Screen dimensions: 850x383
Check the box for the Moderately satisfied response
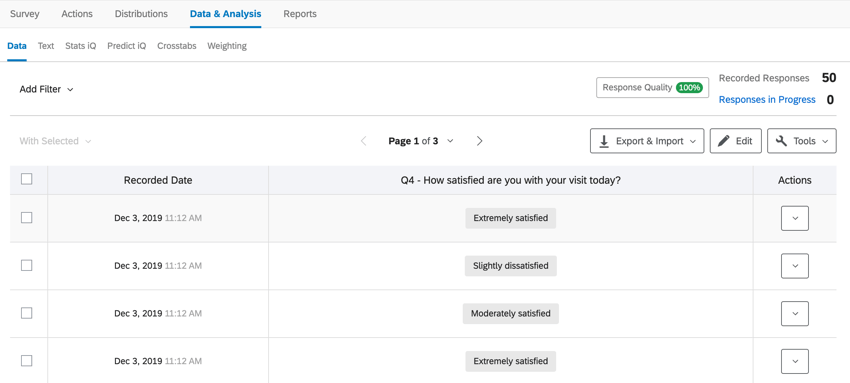pyautogui.click(x=27, y=313)
